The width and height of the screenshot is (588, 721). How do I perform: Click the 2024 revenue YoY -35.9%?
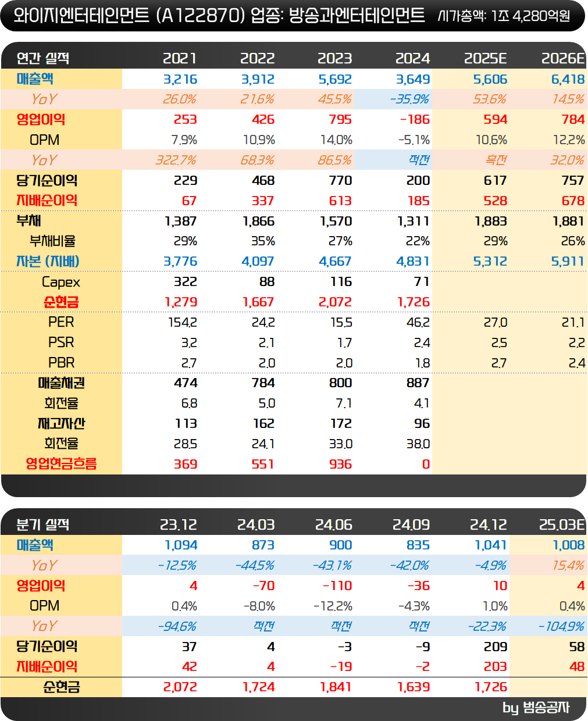tap(409, 99)
